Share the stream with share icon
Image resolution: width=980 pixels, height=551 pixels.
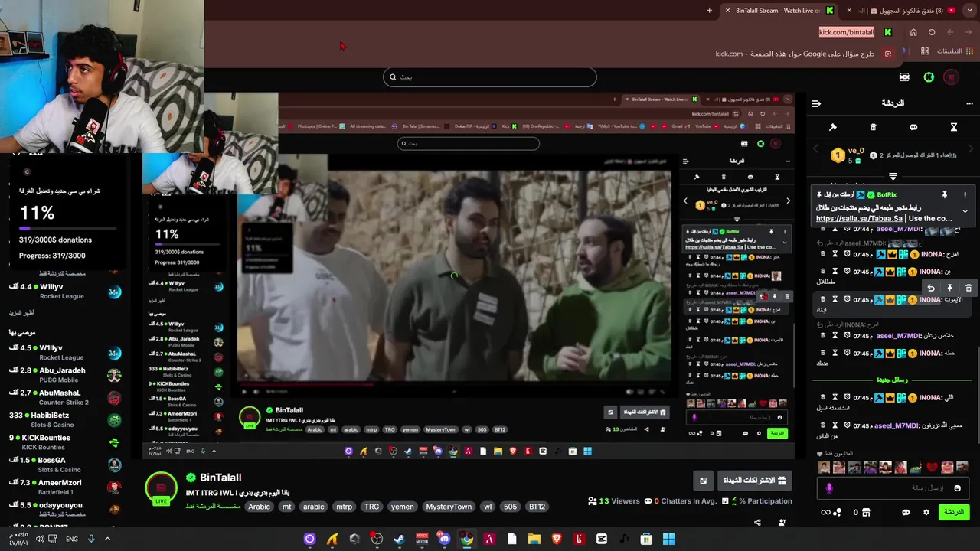757,523
